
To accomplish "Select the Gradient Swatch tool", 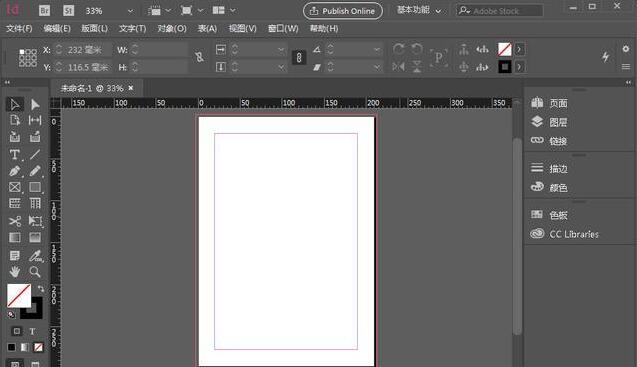I will 15,238.
